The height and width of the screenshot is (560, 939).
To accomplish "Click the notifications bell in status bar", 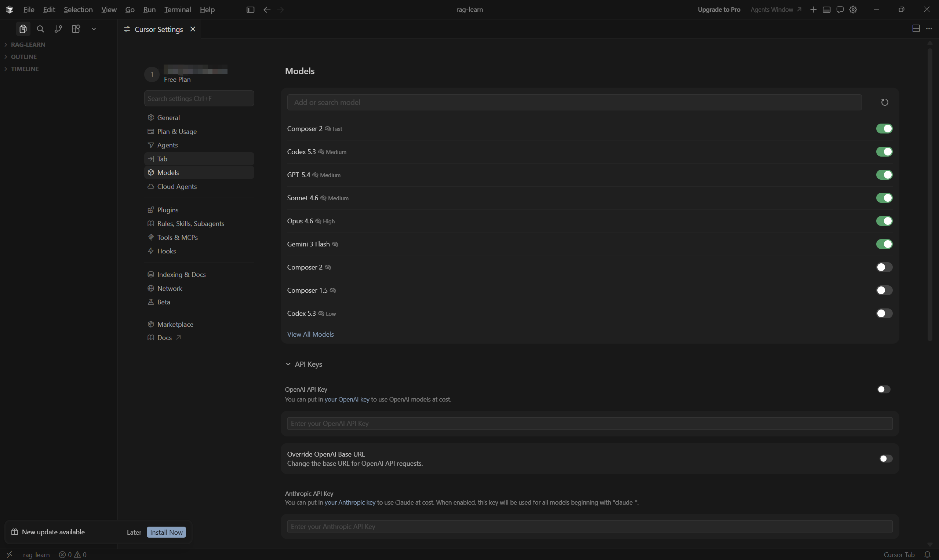I will point(927,554).
